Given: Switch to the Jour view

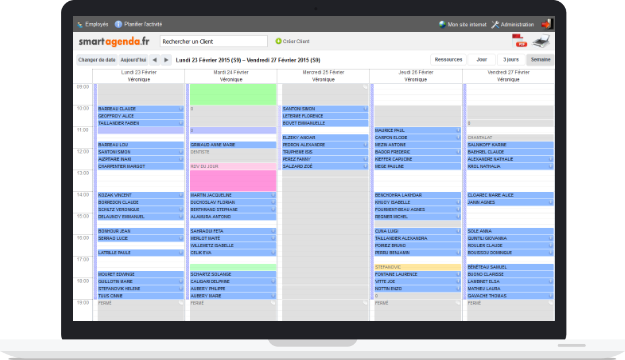Looking at the screenshot, I should tap(482, 60).
